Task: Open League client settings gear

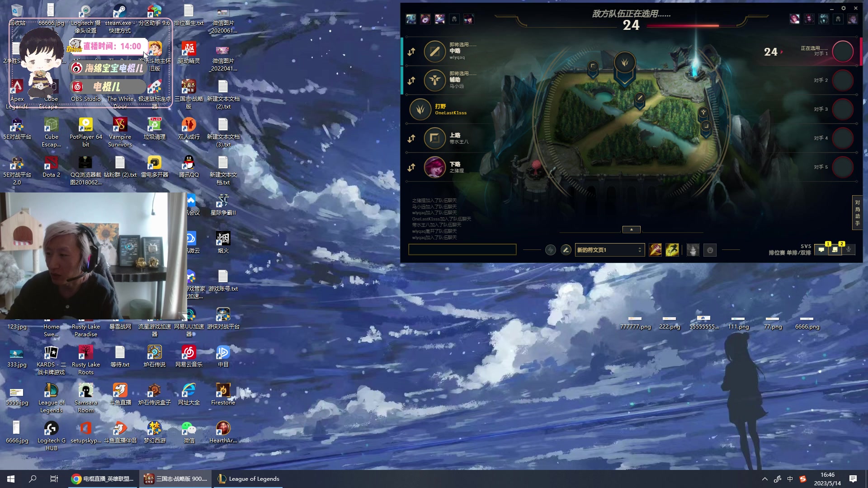Action: pyautogui.click(x=844, y=8)
